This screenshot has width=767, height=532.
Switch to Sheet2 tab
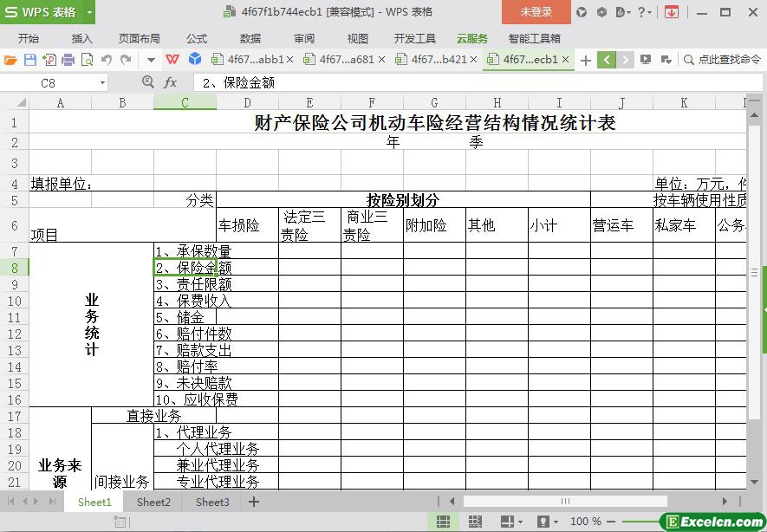pos(153,502)
